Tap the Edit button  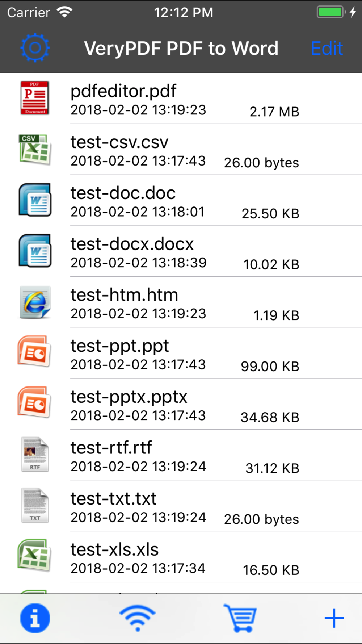[327, 48]
